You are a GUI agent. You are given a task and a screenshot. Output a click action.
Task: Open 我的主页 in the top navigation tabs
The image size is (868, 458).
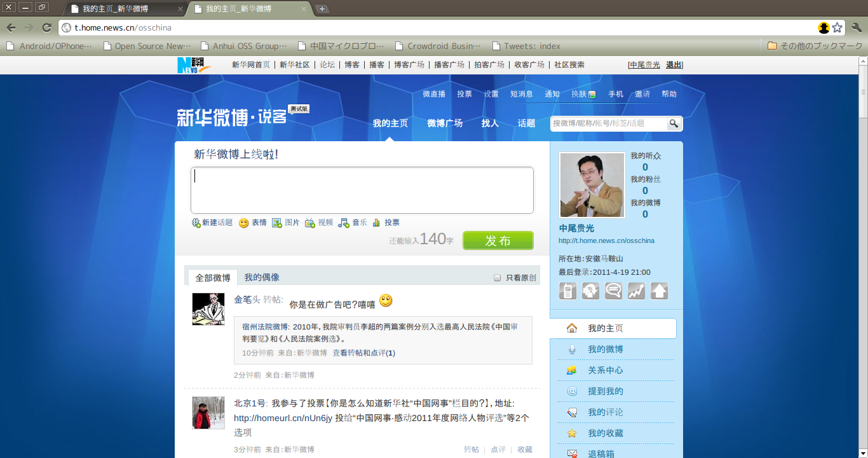pos(390,123)
